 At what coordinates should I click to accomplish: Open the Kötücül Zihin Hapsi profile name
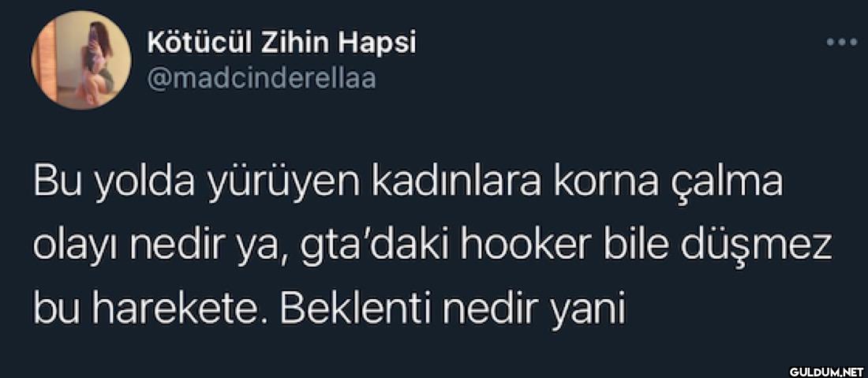click(x=281, y=42)
